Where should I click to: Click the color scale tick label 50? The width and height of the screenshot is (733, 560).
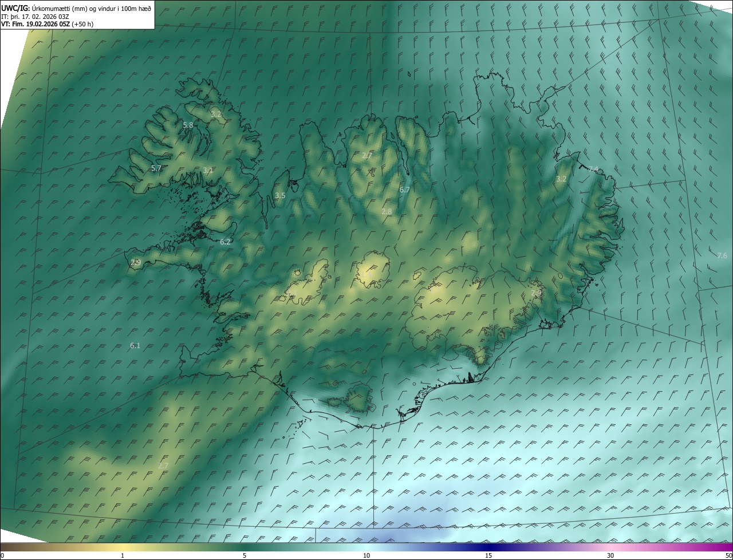pyautogui.click(x=729, y=555)
